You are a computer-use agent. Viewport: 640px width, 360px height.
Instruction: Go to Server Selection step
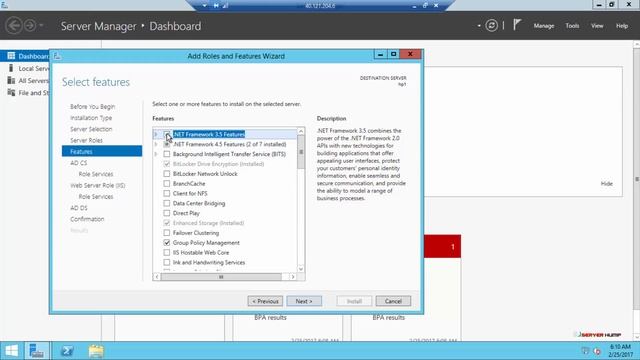[91, 129]
